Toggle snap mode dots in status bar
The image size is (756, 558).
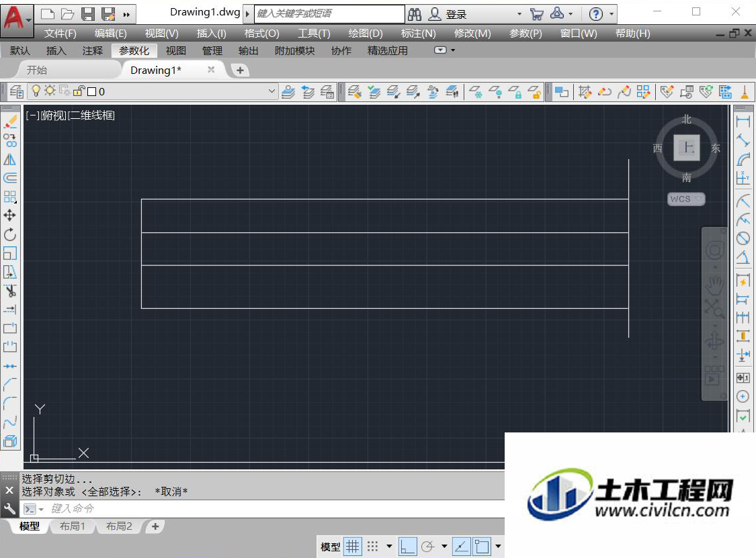tap(372, 547)
